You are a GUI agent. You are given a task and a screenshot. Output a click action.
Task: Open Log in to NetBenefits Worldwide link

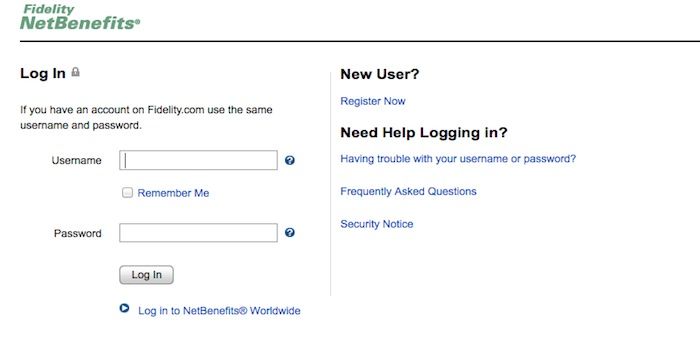pos(219,311)
